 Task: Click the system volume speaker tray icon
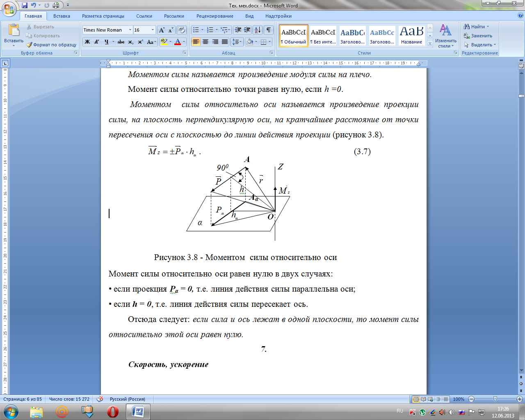pyautogui.click(x=452, y=412)
